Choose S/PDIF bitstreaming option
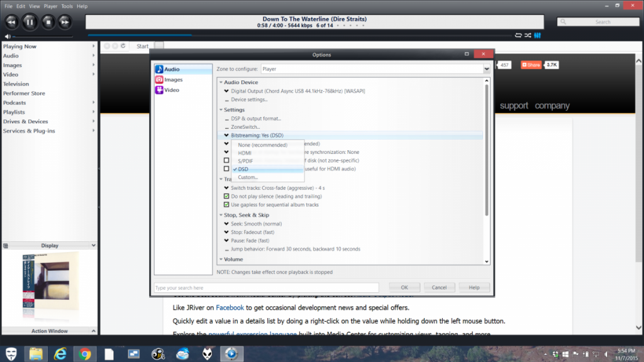The height and width of the screenshot is (362, 644). click(x=267, y=161)
